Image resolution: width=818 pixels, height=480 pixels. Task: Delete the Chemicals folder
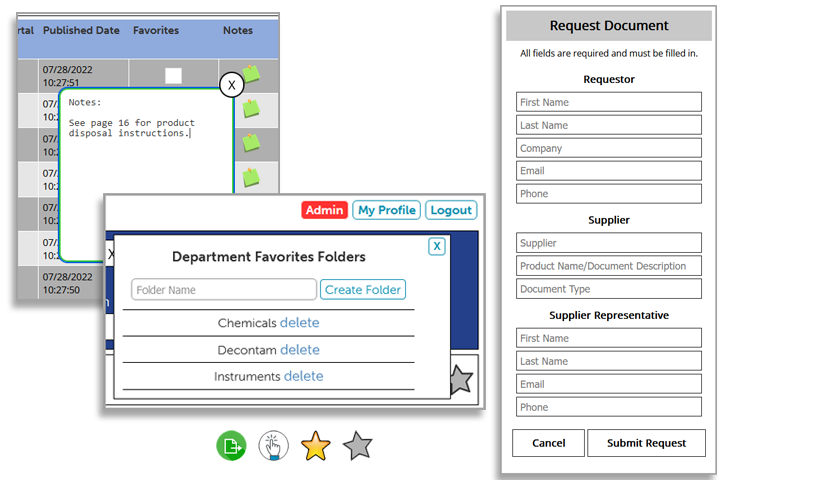300,323
